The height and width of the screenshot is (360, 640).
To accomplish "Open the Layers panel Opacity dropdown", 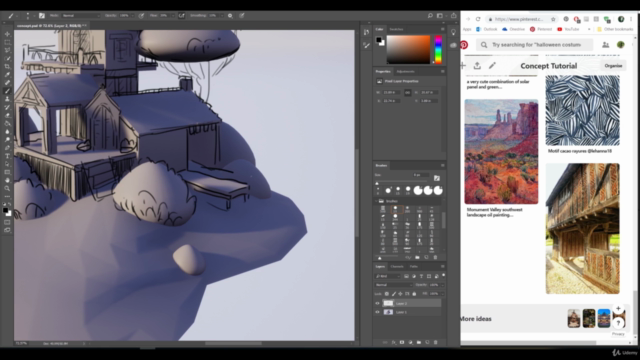I will click(x=442, y=285).
